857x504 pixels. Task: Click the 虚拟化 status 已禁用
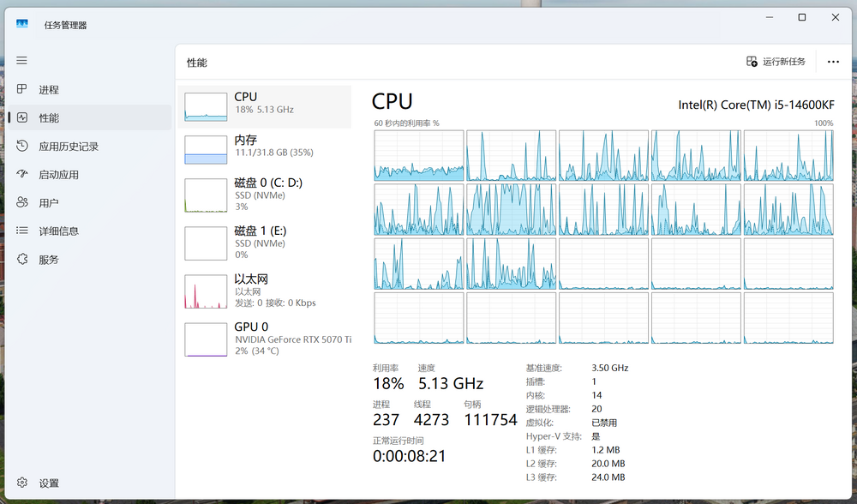(x=604, y=423)
